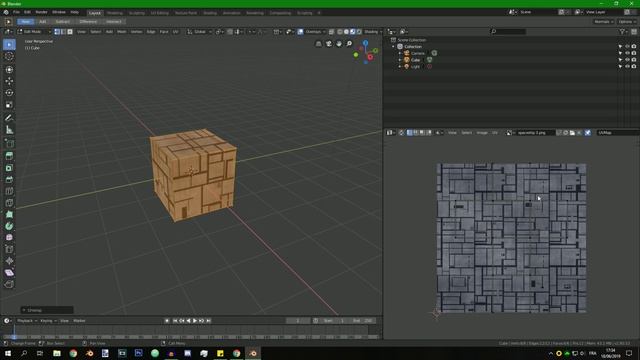
Task: Switch to face select mode
Action: [x=70, y=31]
